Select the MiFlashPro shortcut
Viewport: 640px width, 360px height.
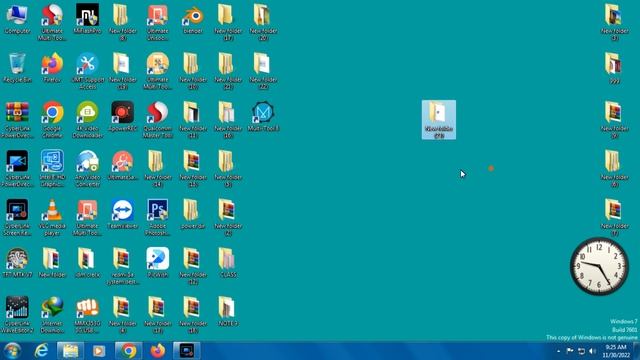(x=87, y=19)
